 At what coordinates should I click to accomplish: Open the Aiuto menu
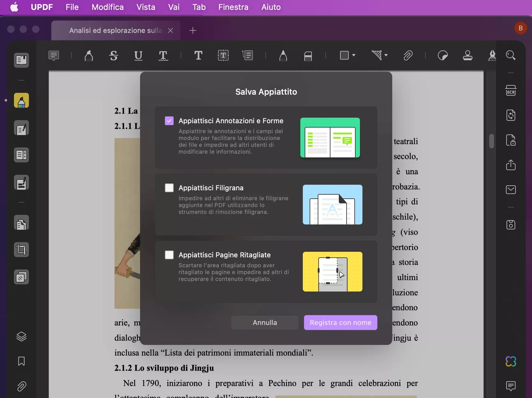[x=271, y=7]
